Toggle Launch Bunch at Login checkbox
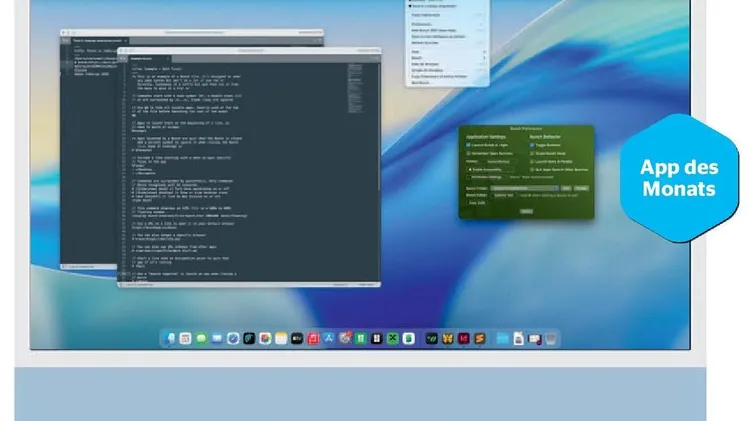750x421 pixels. [469, 146]
